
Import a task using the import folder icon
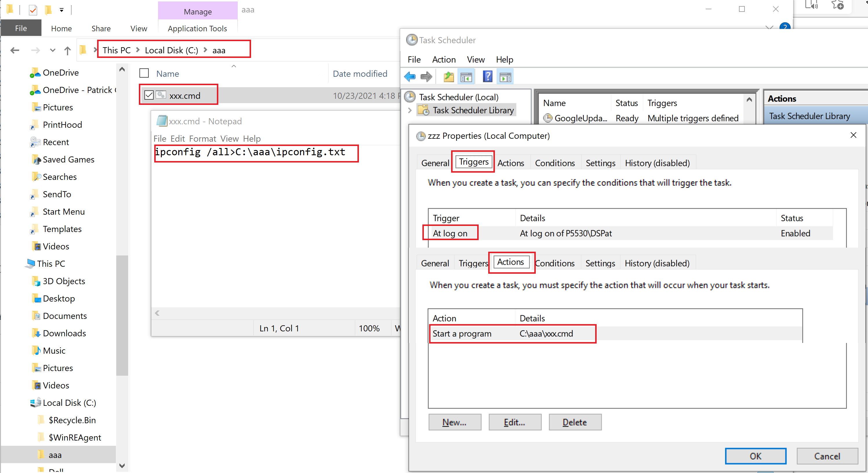point(448,76)
